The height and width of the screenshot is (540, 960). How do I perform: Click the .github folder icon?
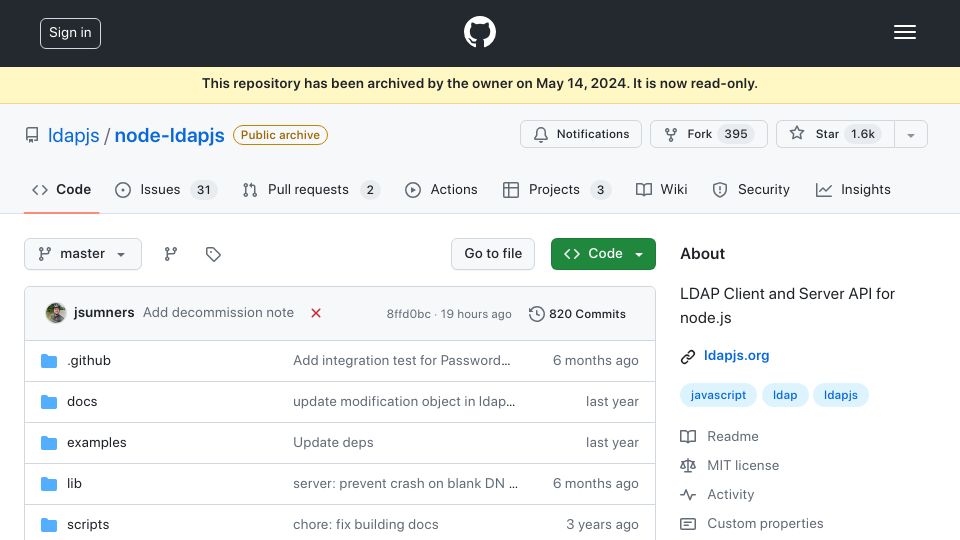tap(49, 361)
